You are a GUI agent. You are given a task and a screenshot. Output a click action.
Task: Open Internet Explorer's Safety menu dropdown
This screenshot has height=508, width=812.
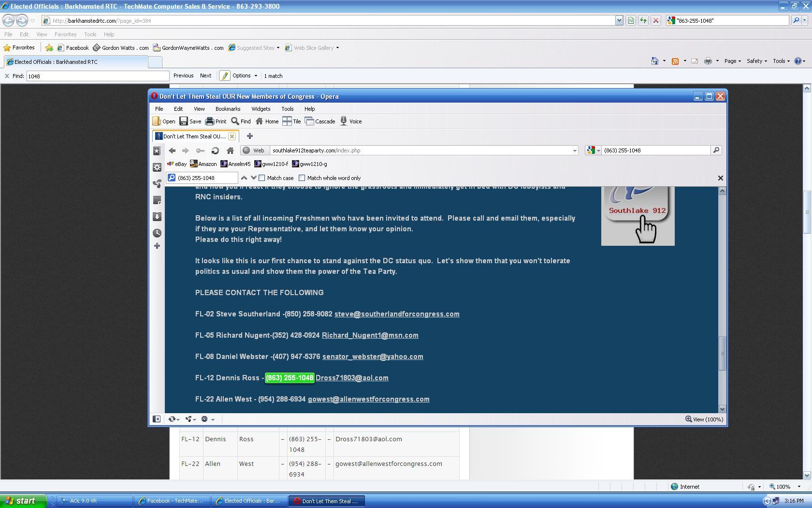757,61
